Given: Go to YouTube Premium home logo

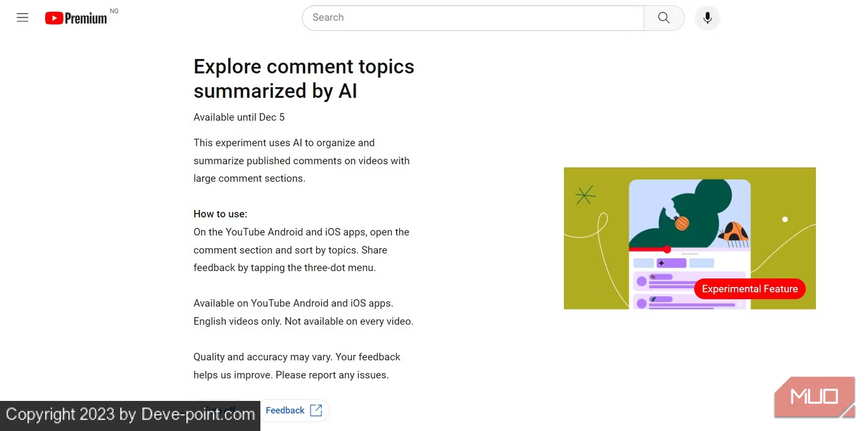Looking at the screenshot, I should tap(76, 18).
